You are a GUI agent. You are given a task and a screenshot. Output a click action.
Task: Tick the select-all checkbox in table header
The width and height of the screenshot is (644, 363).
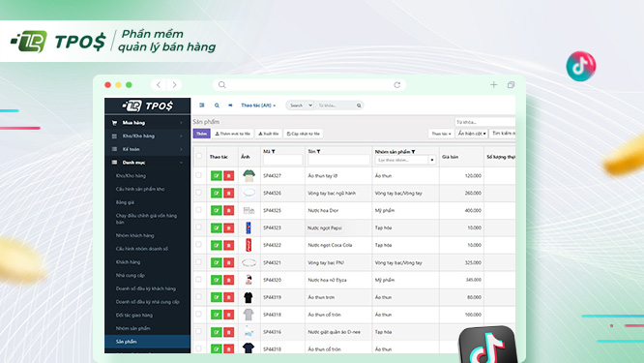199,156
